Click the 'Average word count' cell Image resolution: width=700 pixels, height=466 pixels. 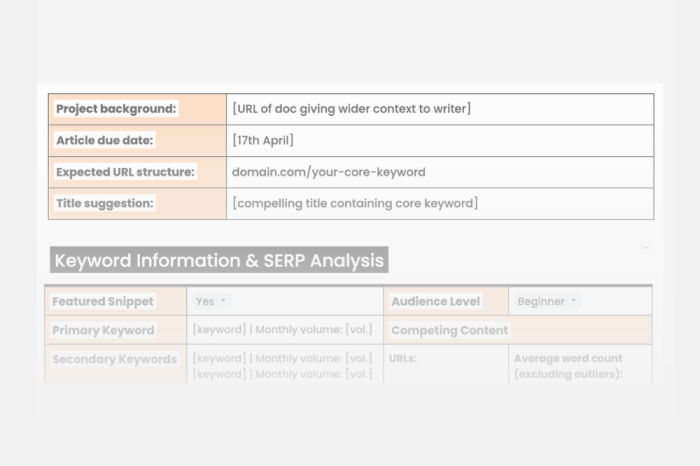568,366
